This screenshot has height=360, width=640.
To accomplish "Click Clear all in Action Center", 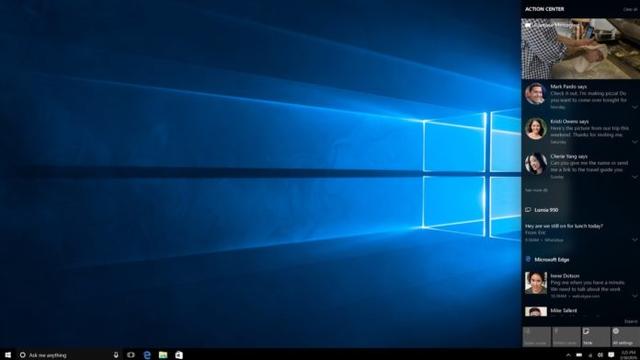I will (x=631, y=9).
